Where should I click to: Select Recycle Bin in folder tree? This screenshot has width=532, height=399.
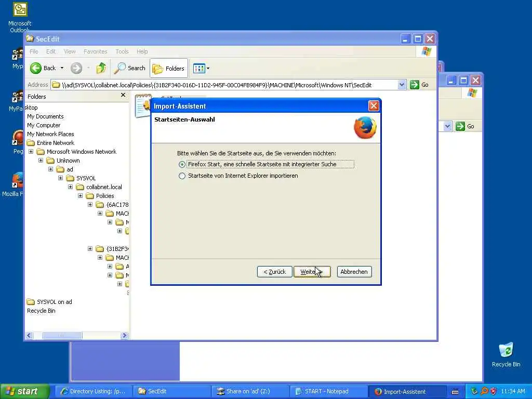[41, 311]
